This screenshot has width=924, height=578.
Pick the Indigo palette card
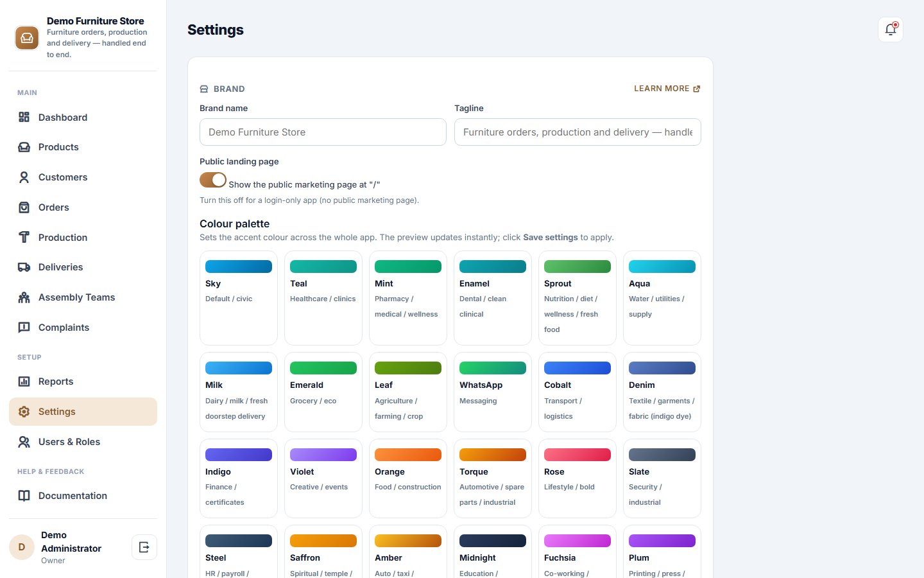(239, 478)
